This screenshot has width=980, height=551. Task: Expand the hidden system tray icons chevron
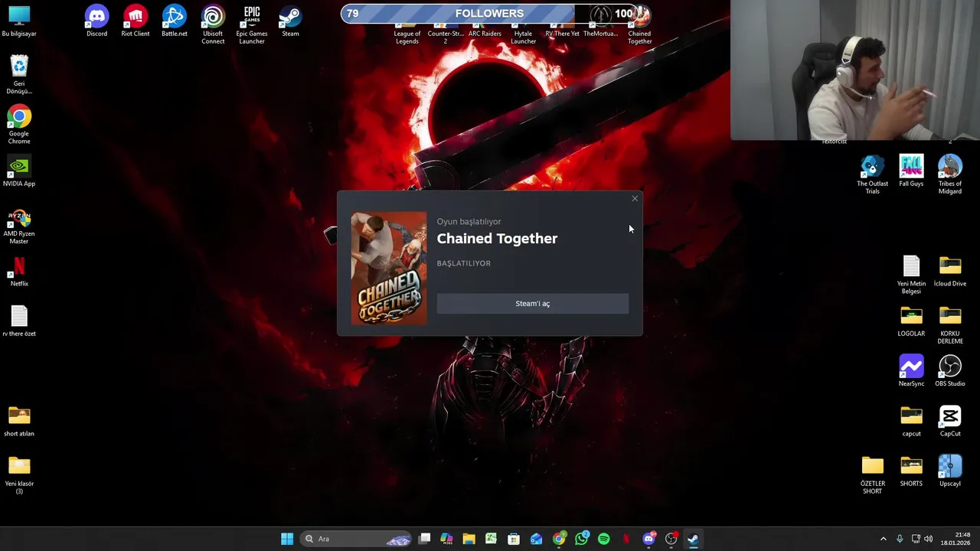coord(883,539)
